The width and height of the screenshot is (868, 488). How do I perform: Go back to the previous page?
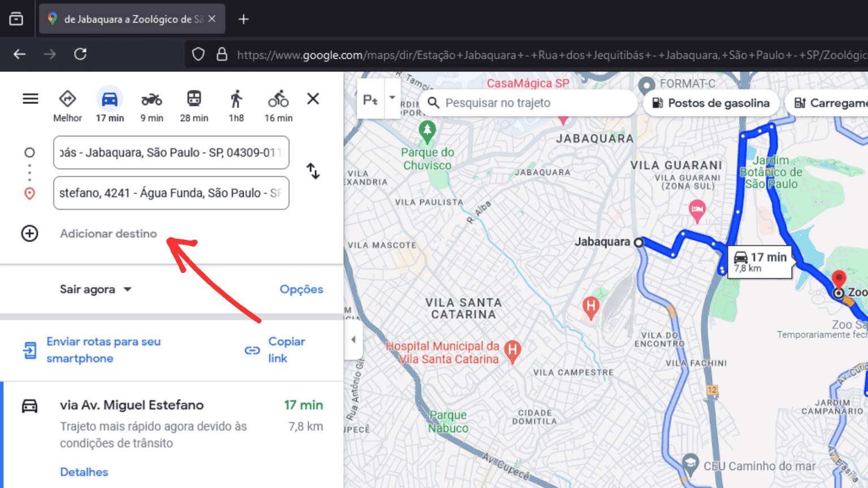point(20,54)
